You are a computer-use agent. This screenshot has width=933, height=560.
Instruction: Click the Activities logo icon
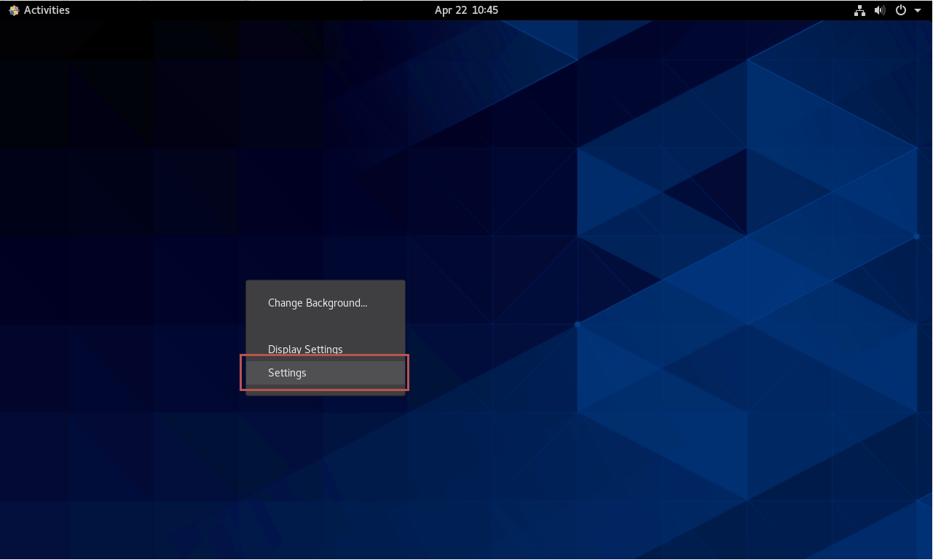click(14, 10)
